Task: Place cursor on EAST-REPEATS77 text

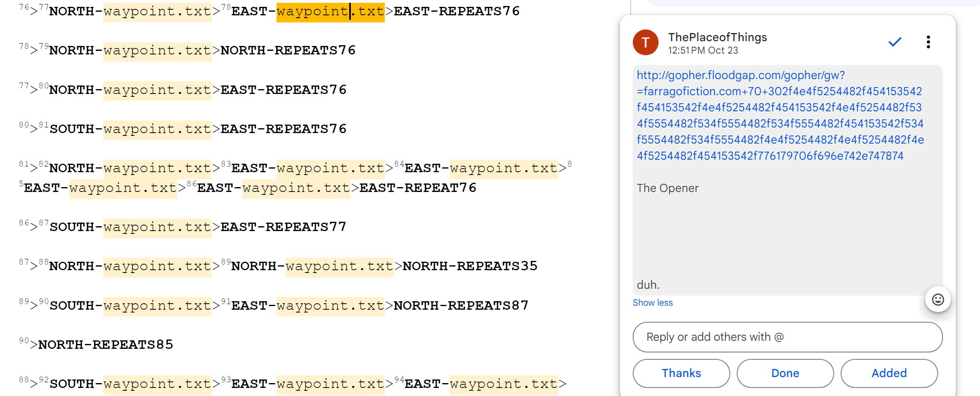Action: coord(283,227)
